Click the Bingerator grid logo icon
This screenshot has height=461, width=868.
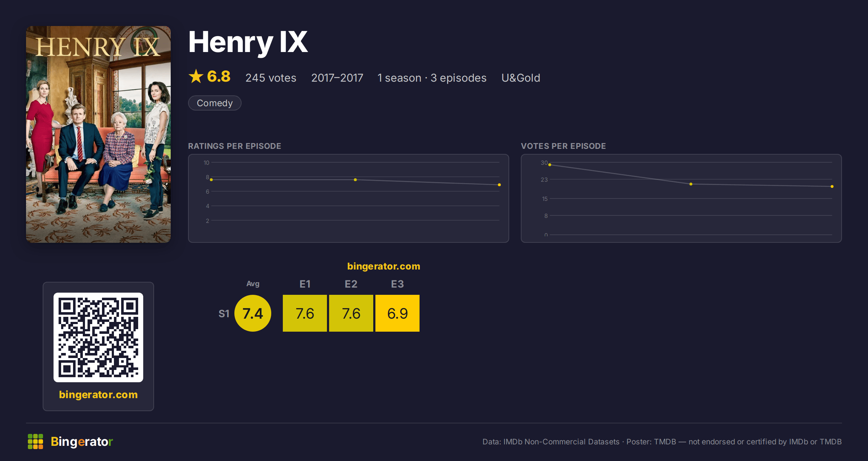(35, 441)
